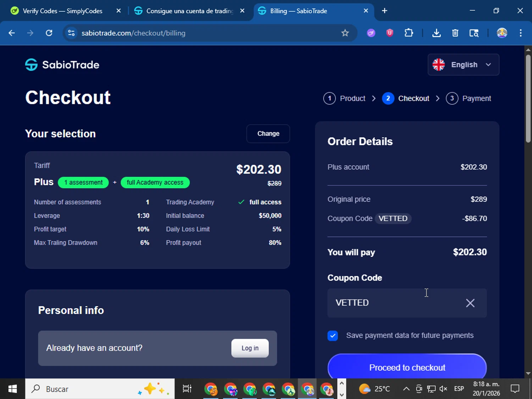Viewport: 532px width, 399px height.
Task: Select step 2 Checkout
Action: [406, 98]
